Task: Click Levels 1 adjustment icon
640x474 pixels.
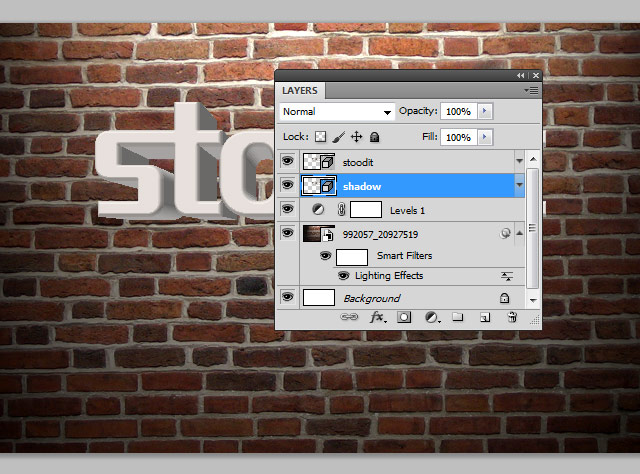Action: (318, 209)
